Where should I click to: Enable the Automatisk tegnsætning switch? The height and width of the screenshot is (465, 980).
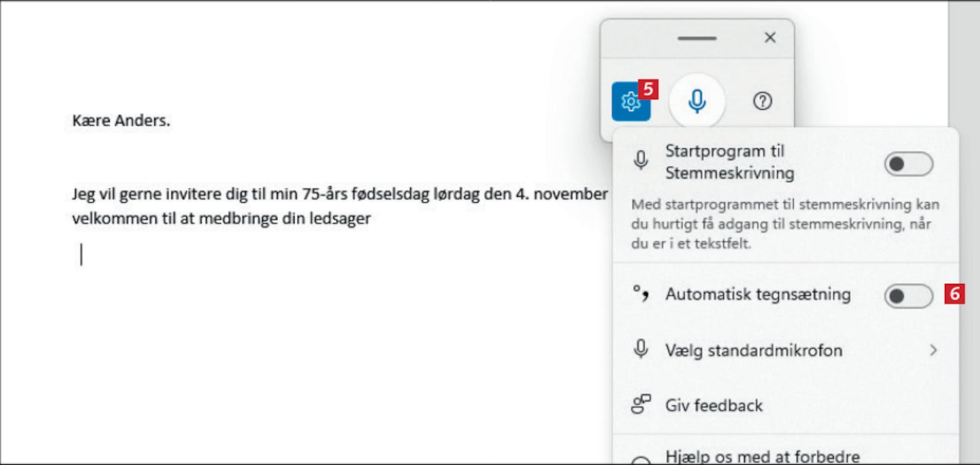(909, 296)
